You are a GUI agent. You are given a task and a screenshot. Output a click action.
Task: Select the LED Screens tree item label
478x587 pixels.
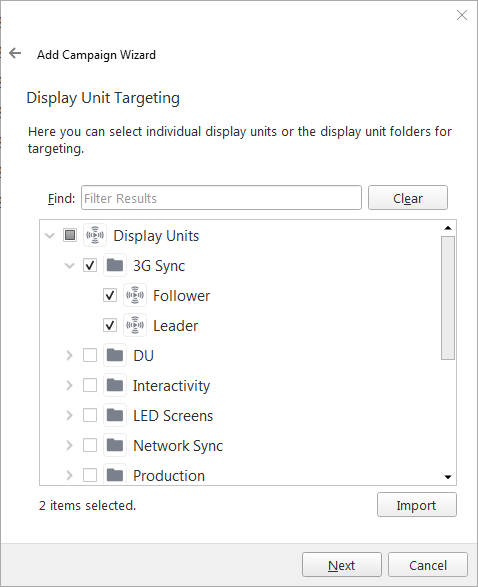pyautogui.click(x=173, y=416)
